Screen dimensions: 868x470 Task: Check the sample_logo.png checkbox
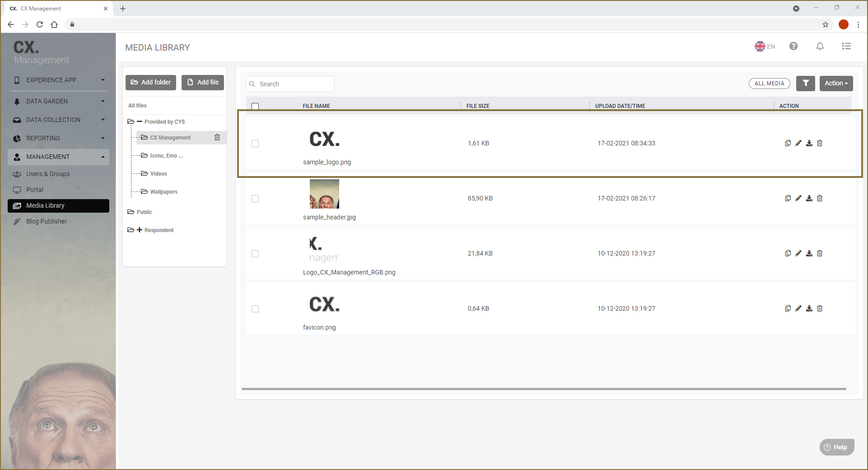coord(255,144)
